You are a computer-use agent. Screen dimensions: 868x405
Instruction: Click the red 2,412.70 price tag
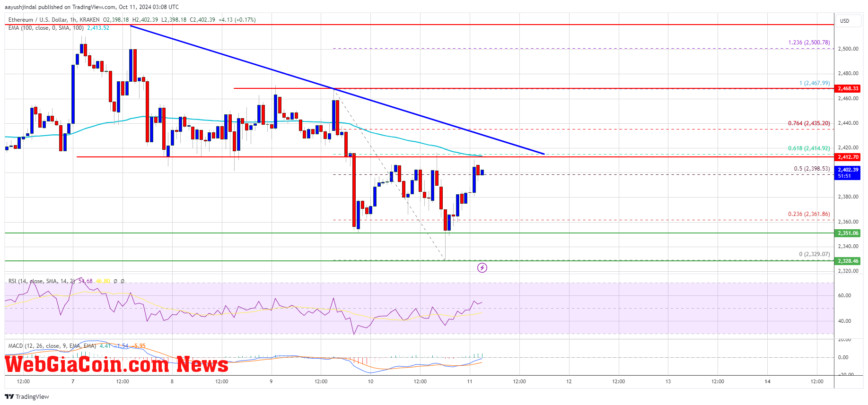(848, 157)
